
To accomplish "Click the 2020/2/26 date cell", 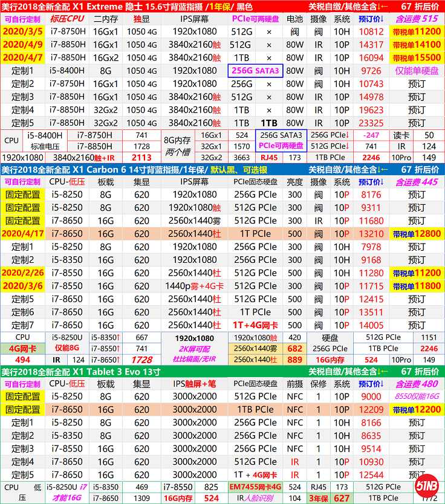I will click(x=22, y=273).
